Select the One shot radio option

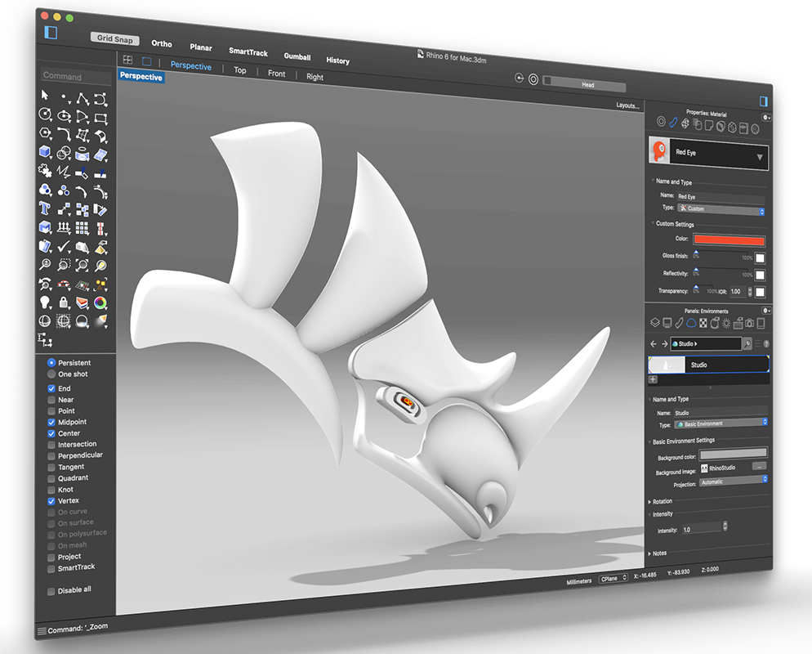[51, 374]
